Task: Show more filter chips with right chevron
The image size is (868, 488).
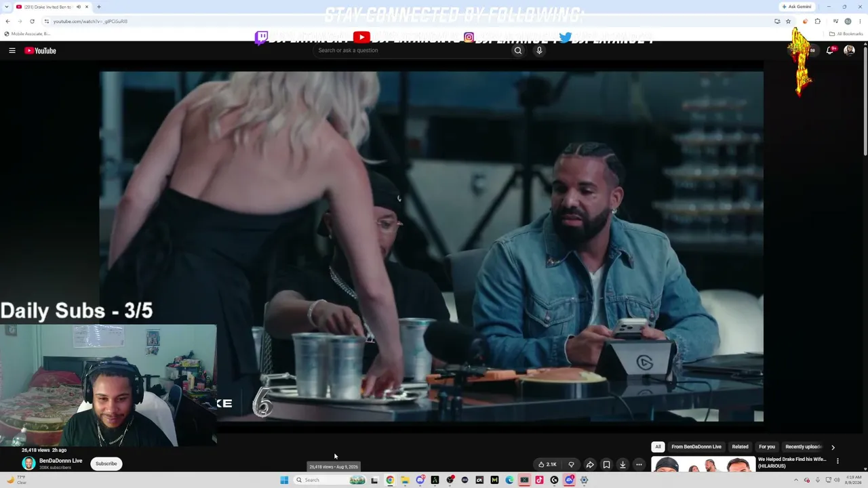Action: coord(833,447)
